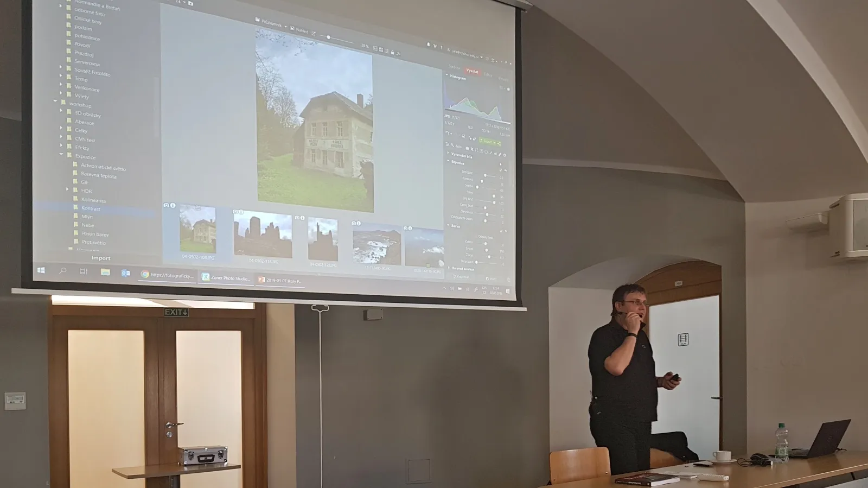Open the Windows Start menu
Screen dimensions: 868x488
pyautogui.click(x=41, y=270)
